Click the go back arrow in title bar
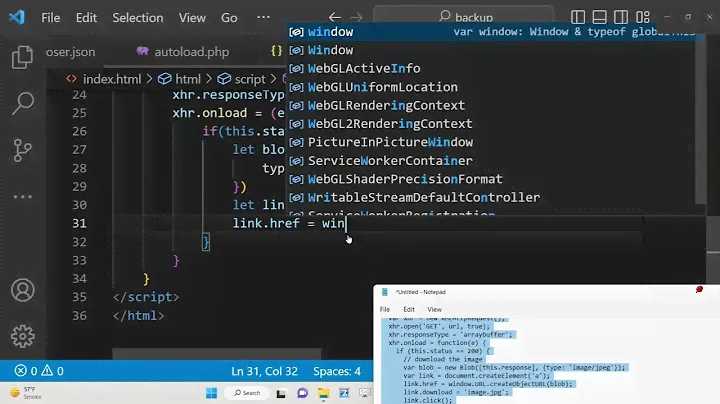 (334, 18)
